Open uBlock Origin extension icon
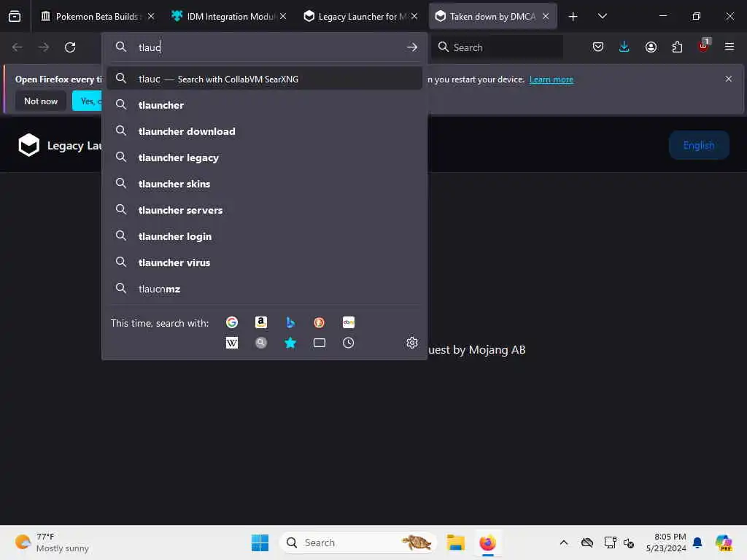Screen dimensions: 747x560 click(x=704, y=46)
